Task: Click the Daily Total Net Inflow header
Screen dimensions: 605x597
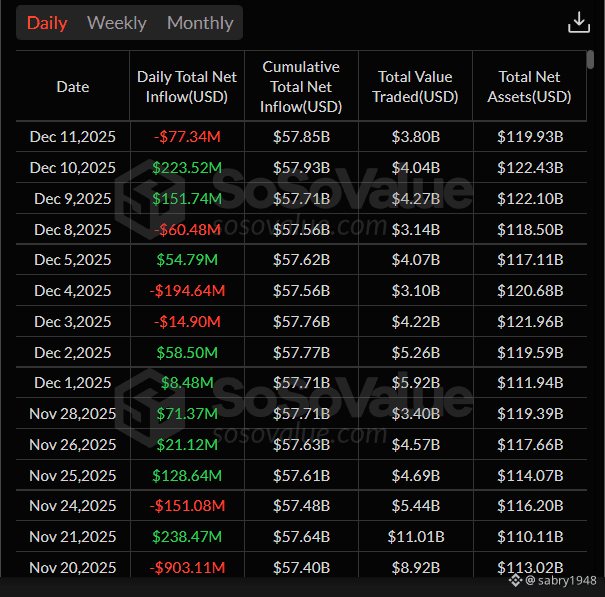Action: 187,86
